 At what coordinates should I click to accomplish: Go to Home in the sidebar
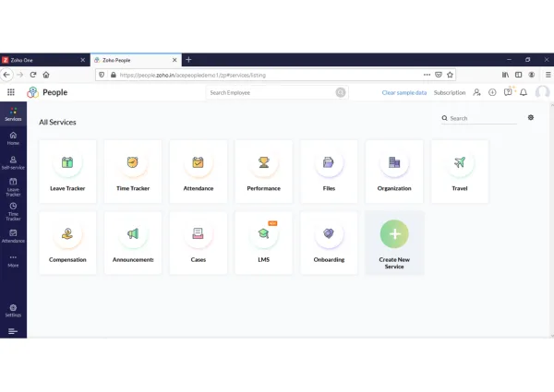(x=13, y=138)
